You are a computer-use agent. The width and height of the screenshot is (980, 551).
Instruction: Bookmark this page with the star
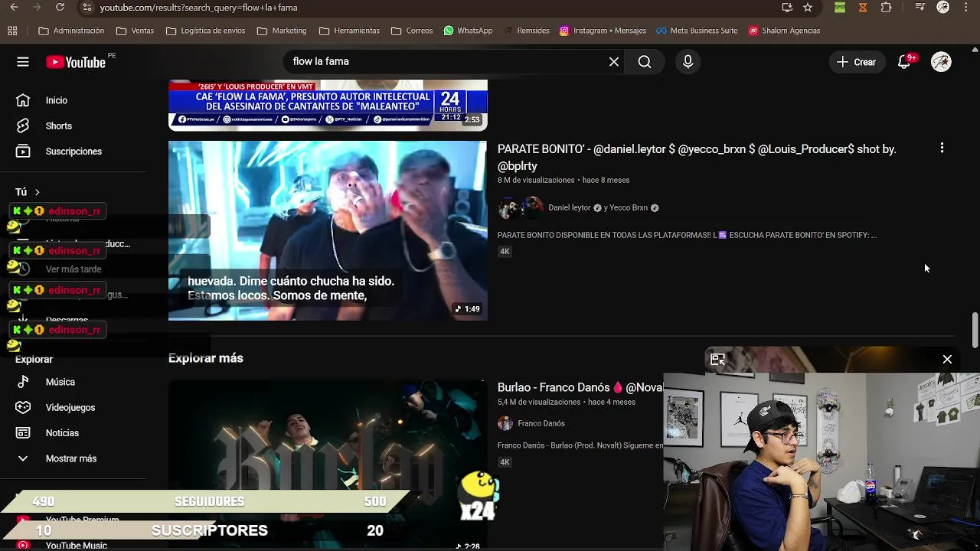coord(808,8)
